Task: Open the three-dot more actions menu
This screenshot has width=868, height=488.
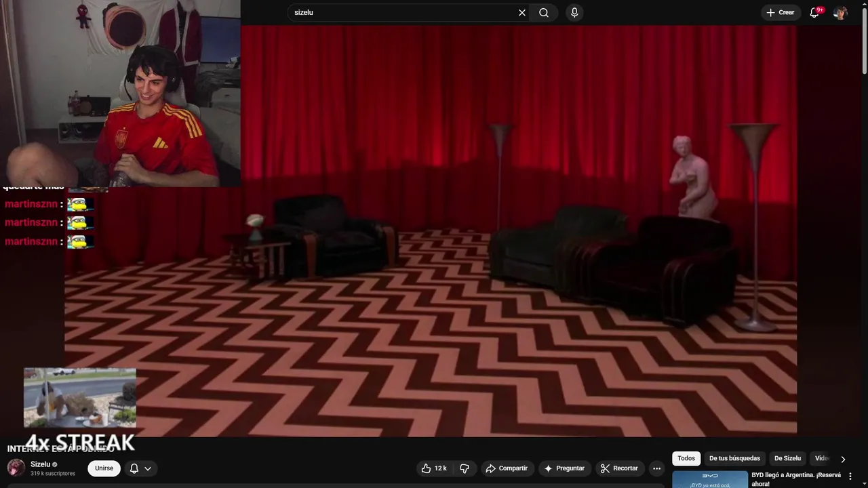Action: coord(656,468)
